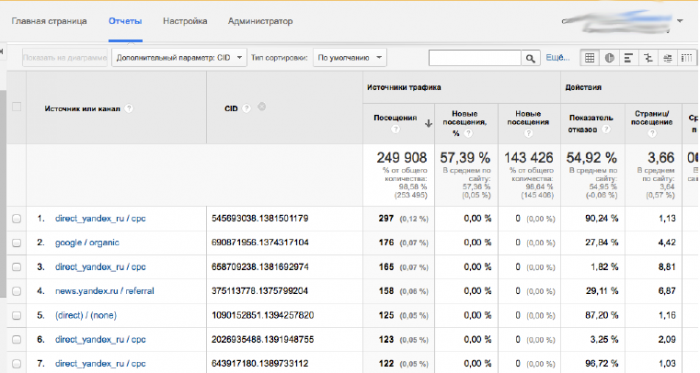Image resolution: width=700 pixels, height=373 pixels.
Task: Open row 7 direct_yandex_ru / cpc link
Action: (x=100, y=364)
